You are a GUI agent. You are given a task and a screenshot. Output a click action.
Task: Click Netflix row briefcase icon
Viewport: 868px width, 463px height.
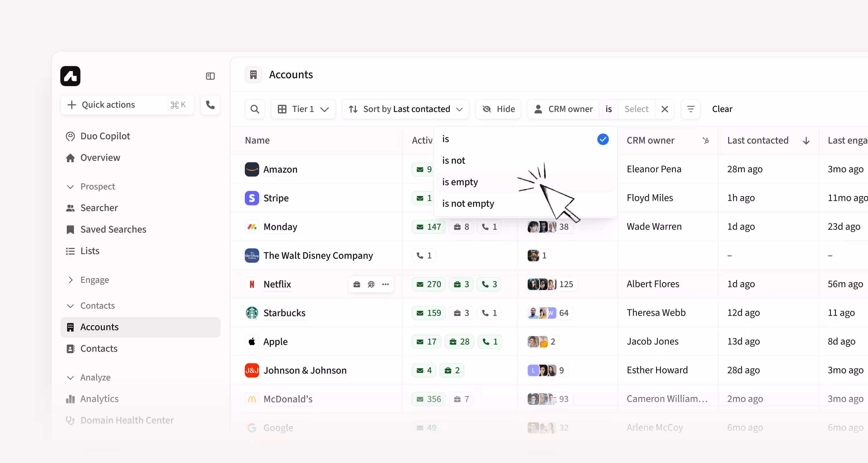pyautogui.click(x=357, y=285)
